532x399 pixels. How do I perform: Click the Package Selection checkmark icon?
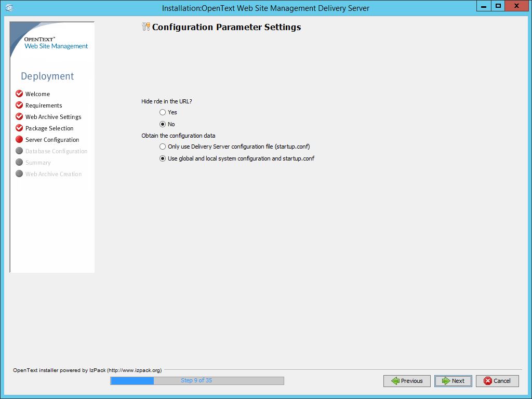19,128
